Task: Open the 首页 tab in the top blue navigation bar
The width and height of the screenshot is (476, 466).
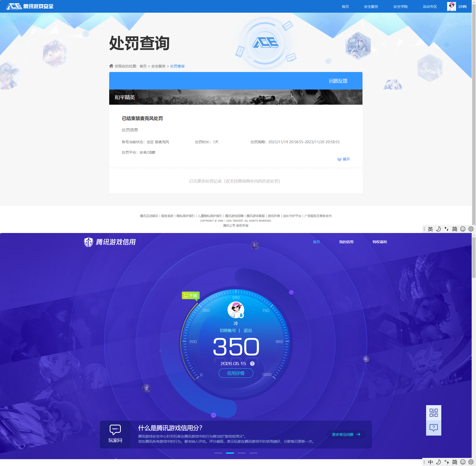Action: click(345, 7)
